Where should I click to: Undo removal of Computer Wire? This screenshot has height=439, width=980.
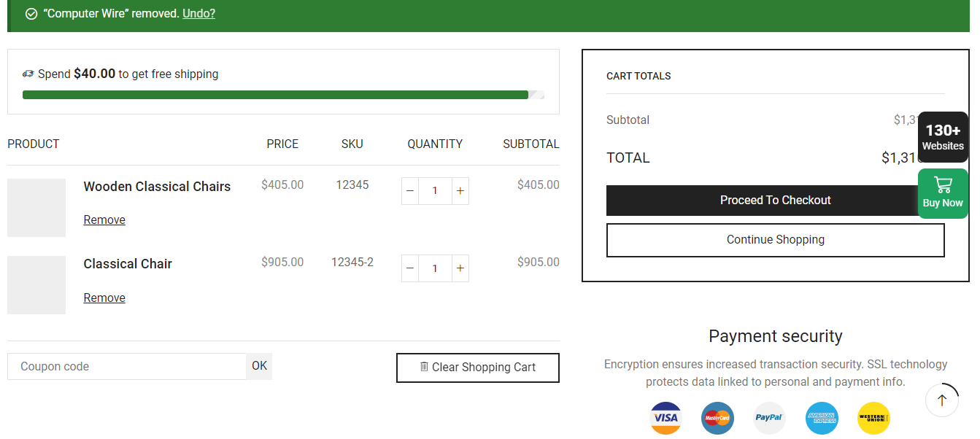[198, 13]
